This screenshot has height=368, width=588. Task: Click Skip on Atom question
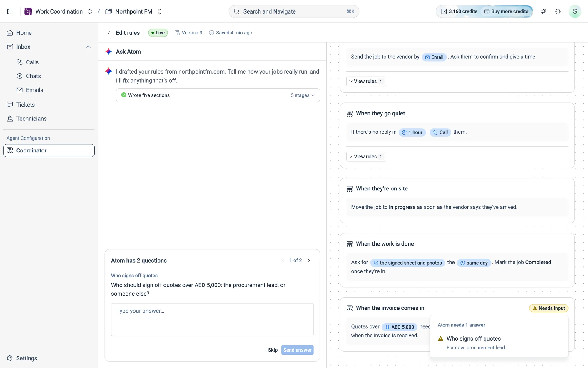tap(273, 350)
